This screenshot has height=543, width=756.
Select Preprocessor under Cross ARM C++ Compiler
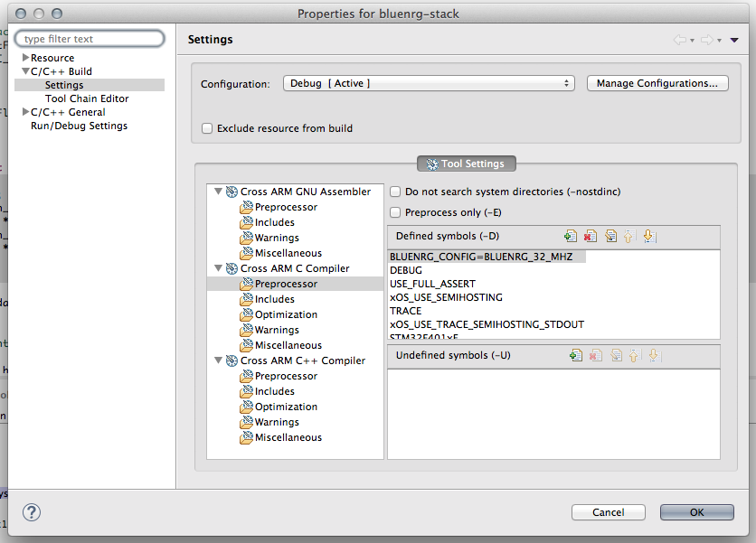(x=286, y=376)
